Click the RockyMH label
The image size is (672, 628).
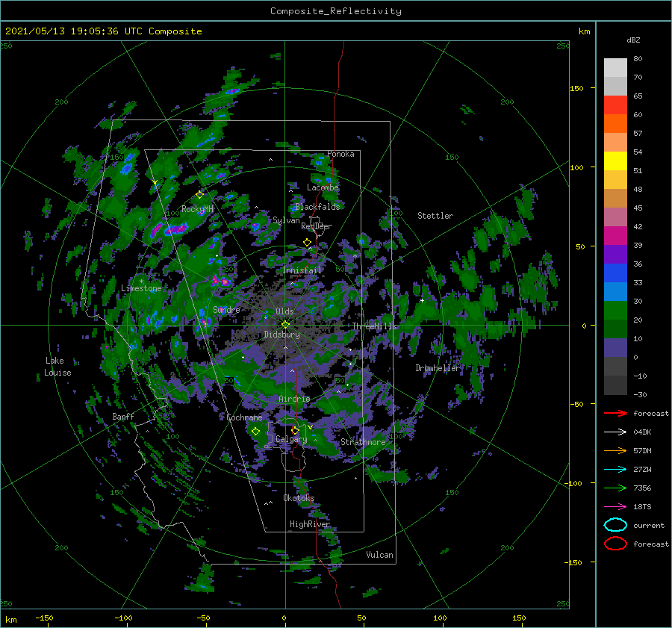pyautogui.click(x=198, y=209)
